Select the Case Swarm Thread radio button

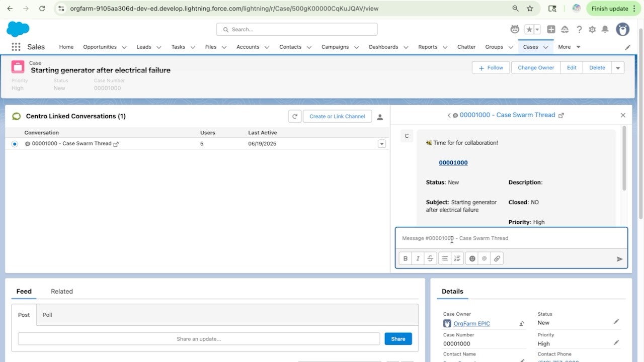[15, 144]
